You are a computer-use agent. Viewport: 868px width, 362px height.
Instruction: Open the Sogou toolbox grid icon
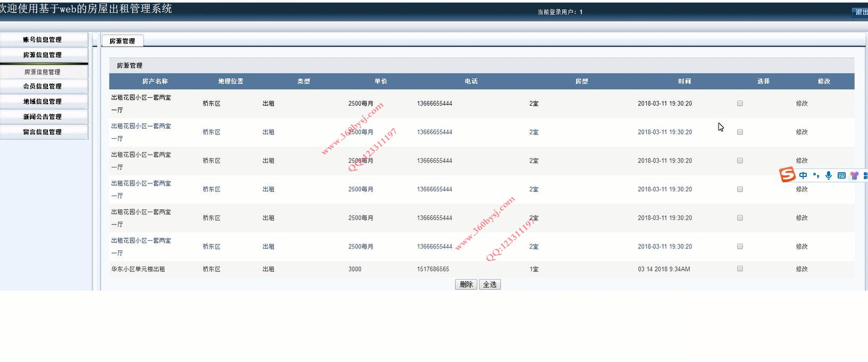click(x=865, y=175)
